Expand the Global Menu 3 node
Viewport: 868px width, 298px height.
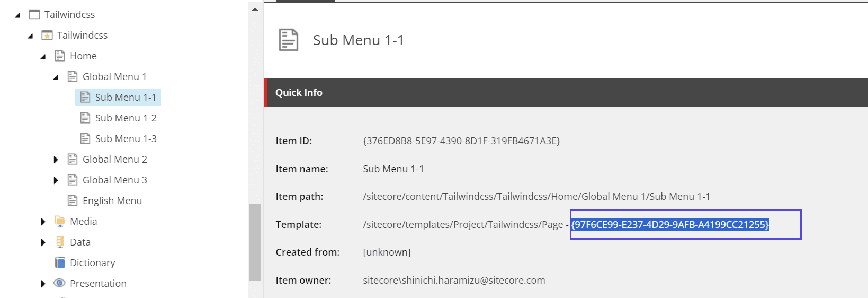[x=56, y=180]
